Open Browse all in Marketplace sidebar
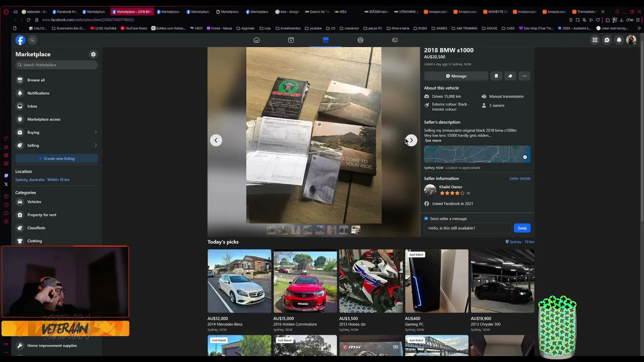Image resolution: width=644 pixels, height=362 pixels. (x=56, y=80)
